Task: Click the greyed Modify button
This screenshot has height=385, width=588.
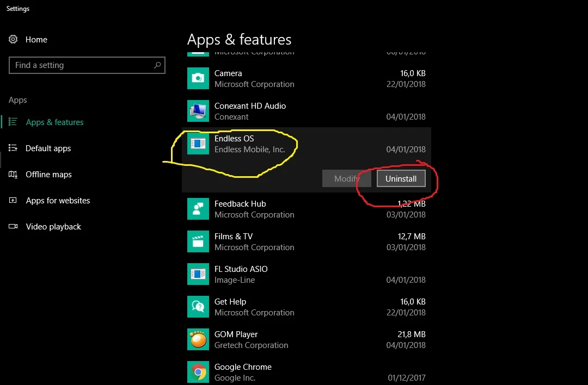Action: [x=346, y=179]
